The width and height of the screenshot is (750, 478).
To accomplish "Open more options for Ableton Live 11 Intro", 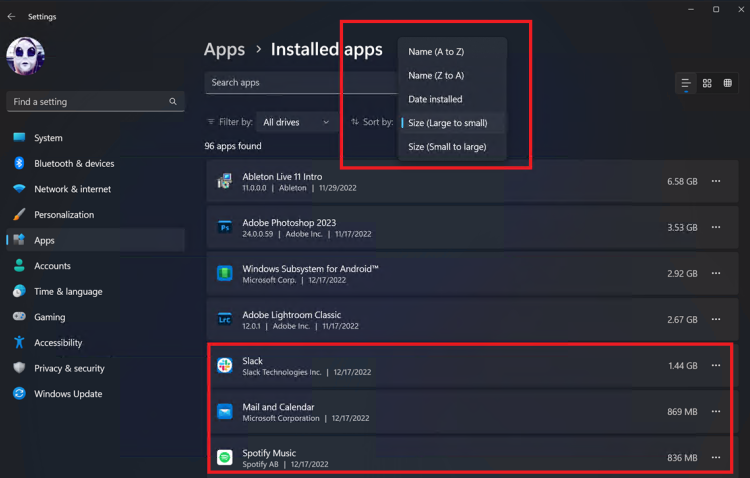I will 716,181.
